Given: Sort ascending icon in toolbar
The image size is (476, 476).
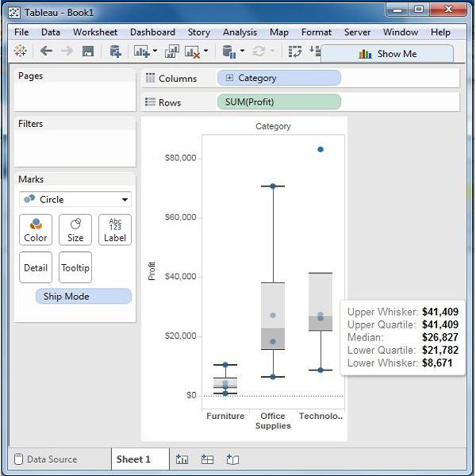Looking at the screenshot, I should point(315,51).
